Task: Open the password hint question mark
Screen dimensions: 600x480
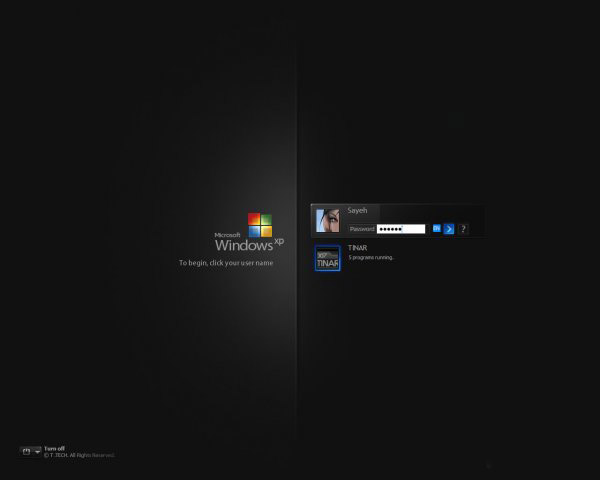Action: (x=463, y=229)
